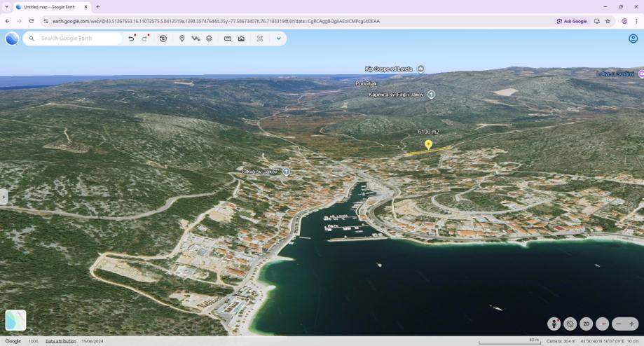Zoom in with the plus button
Screen dimensions: 644x346
coord(631,324)
